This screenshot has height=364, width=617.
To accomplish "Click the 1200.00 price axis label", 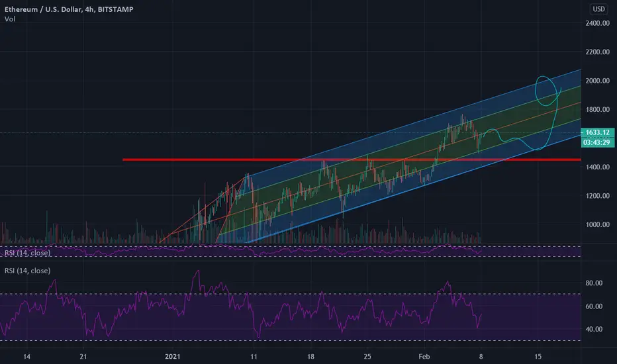I will click(x=597, y=196).
